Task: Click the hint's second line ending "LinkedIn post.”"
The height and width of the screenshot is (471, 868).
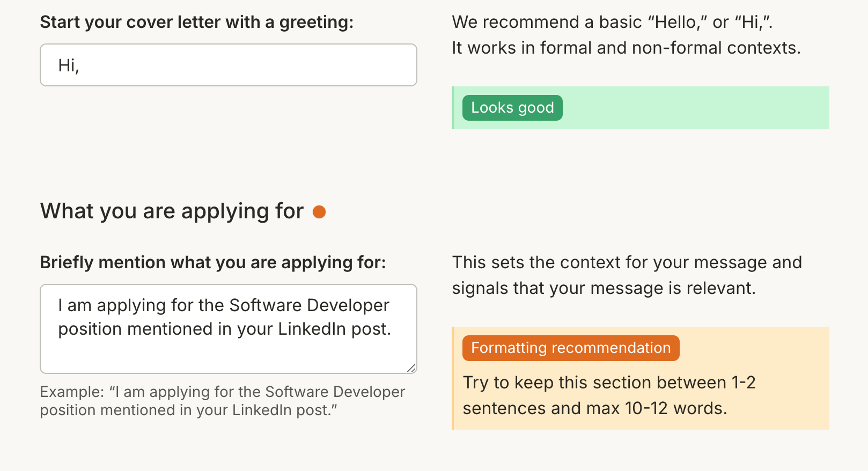Action: [x=188, y=410]
